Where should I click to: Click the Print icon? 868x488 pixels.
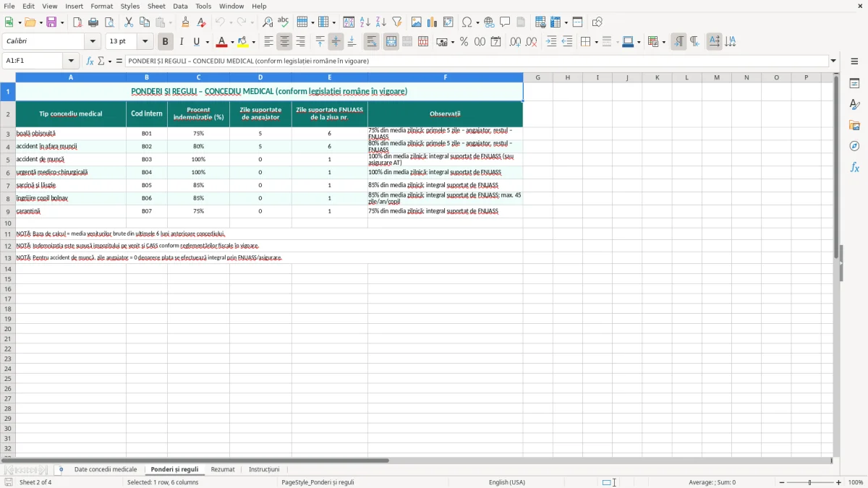pyautogui.click(x=93, y=22)
